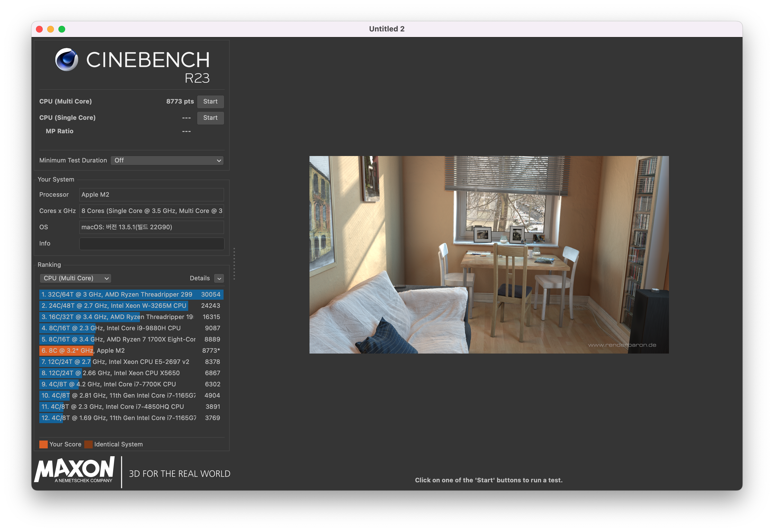Click into the empty Info field
This screenshot has height=532, width=774.
click(x=151, y=243)
